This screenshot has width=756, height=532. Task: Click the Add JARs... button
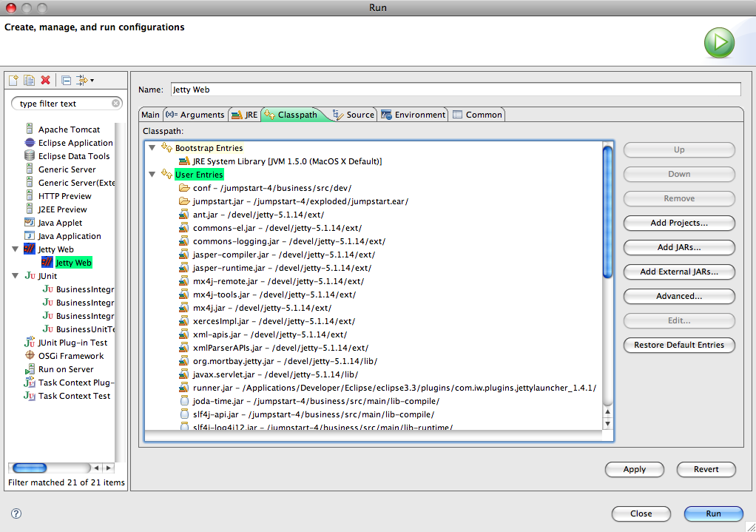(x=679, y=247)
